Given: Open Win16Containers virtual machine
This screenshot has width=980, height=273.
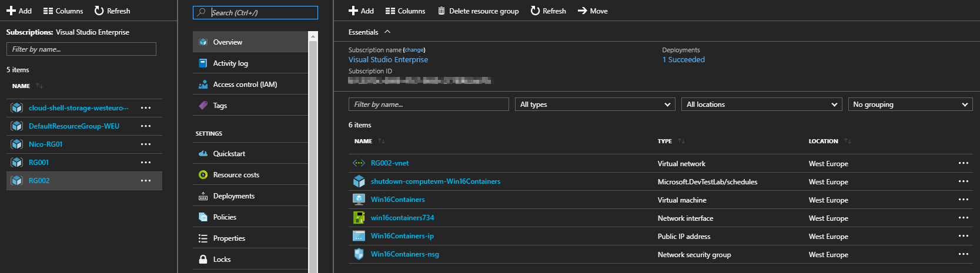Looking at the screenshot, I should (397, 200).
